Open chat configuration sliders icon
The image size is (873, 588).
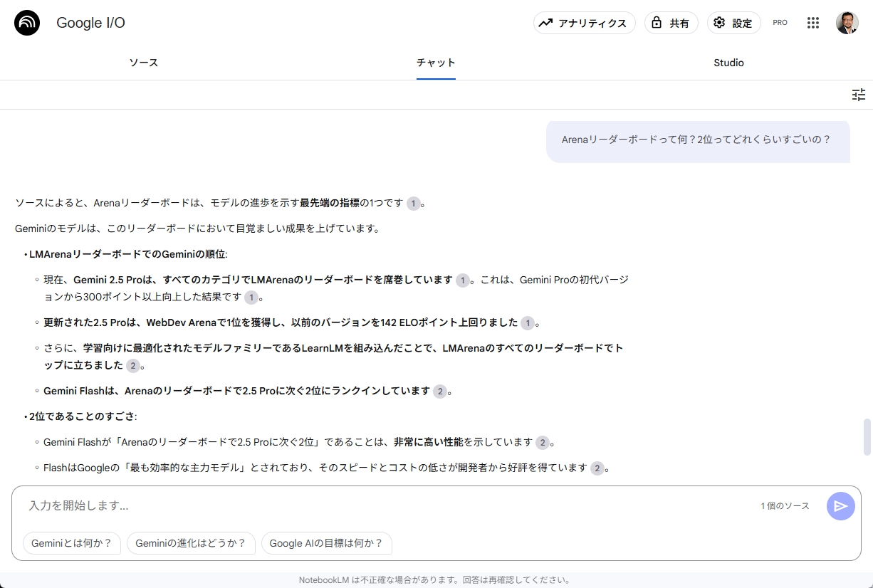coord(859,95)
